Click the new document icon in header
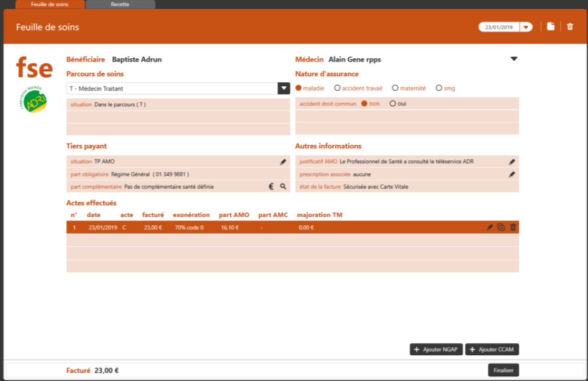588x381 pixels. [551, 27]
